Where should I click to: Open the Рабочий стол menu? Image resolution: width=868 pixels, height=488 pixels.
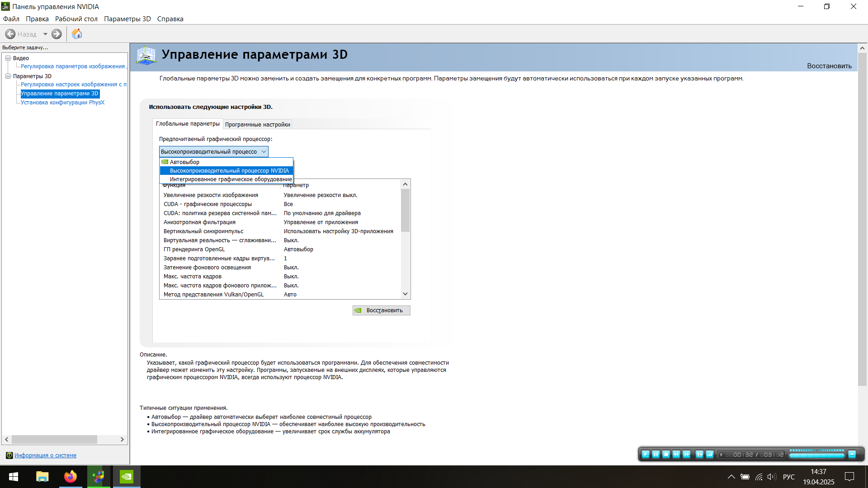(x=76, y=19)
